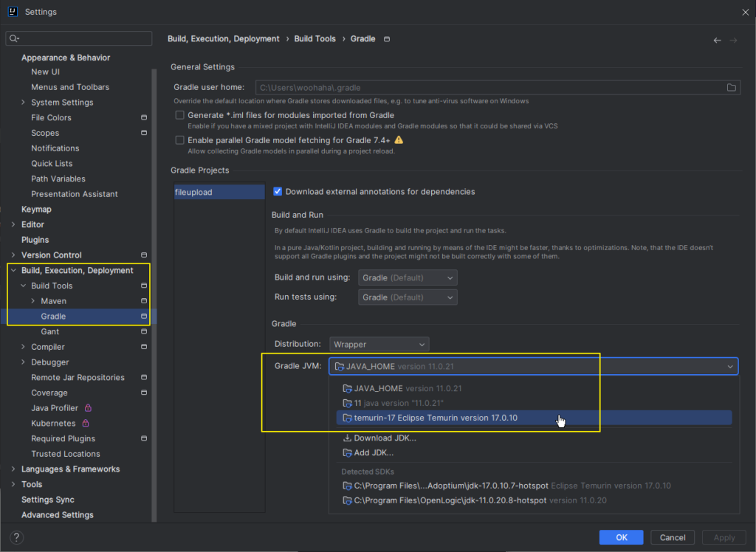Click the lock icon beside Java Profiler
Screen dimensions: 756x552
click(x=88, y=408)
